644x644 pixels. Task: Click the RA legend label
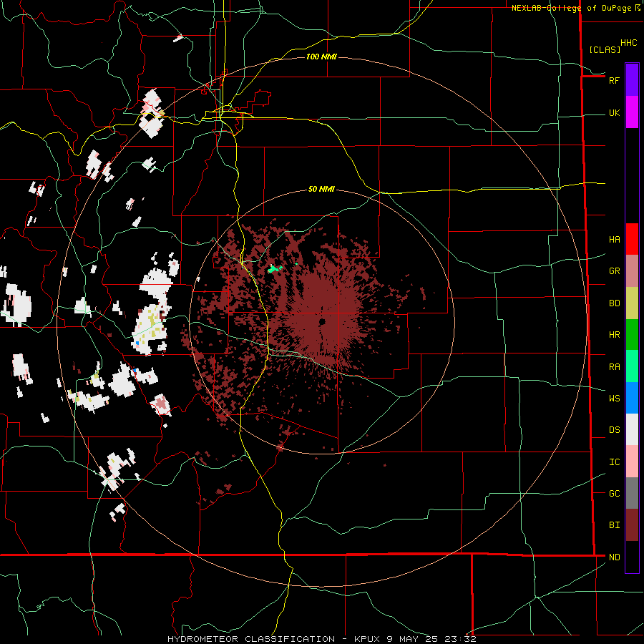(x=615, y=367)
